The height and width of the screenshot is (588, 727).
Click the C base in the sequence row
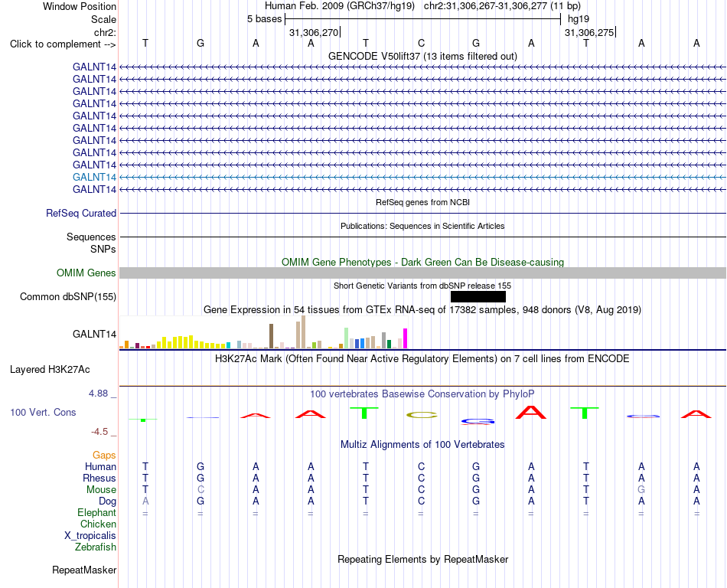click(x=421, y=43)
